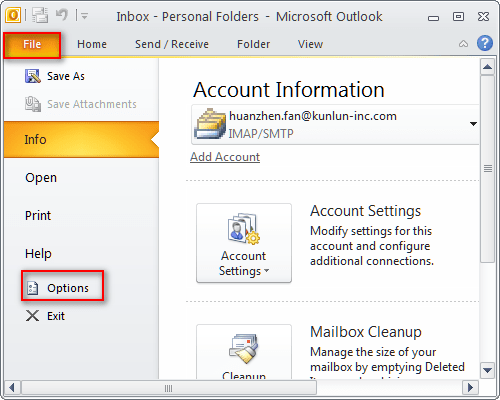The image size is (500, 400).
Task: Click the horizontal scrollbar left arrow
Action: coord(12,388)
